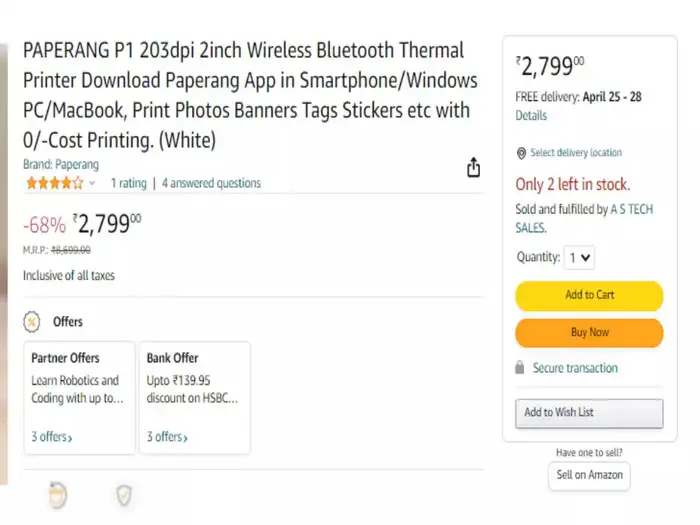Click the share icon beside the title
Image resolution: width=700 pixels, height=525 pixels.
click(474, 168)
